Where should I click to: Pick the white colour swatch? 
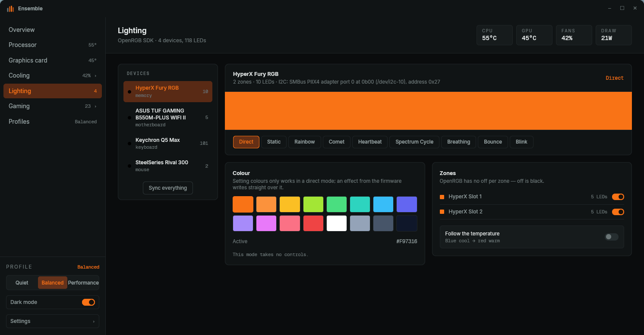337,223
